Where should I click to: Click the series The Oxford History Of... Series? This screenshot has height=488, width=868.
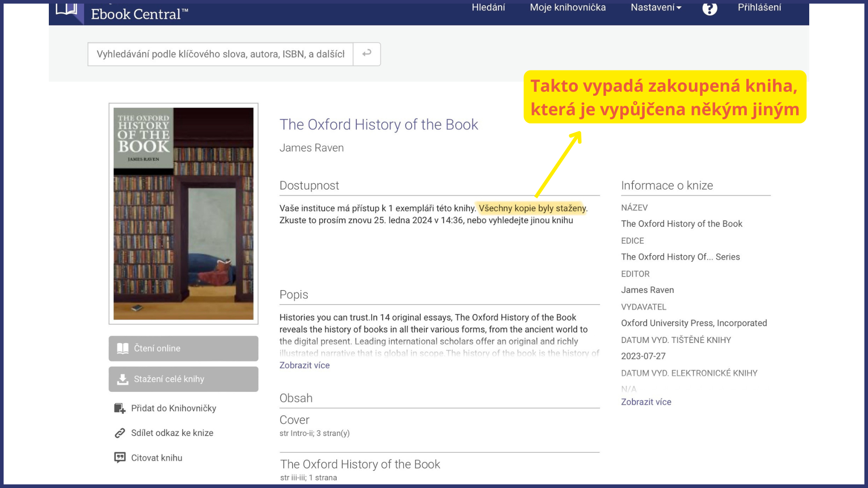click(x=680, y=257)
